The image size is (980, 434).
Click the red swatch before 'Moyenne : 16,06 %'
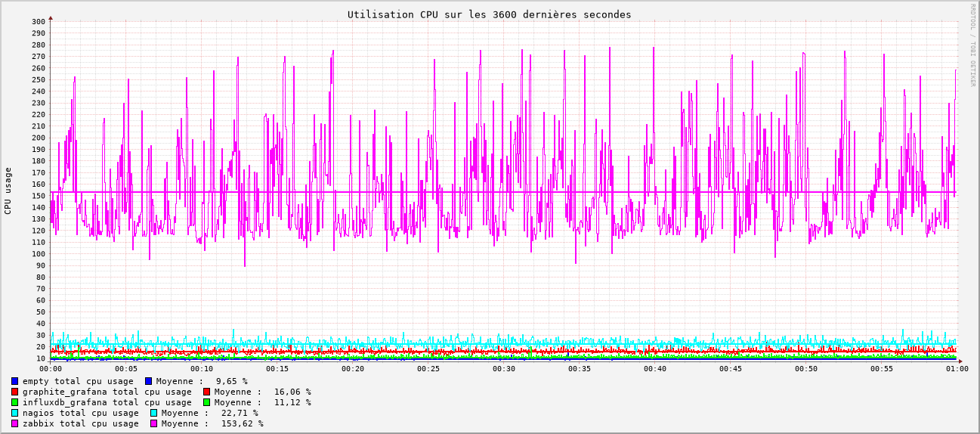pos(206,392)
